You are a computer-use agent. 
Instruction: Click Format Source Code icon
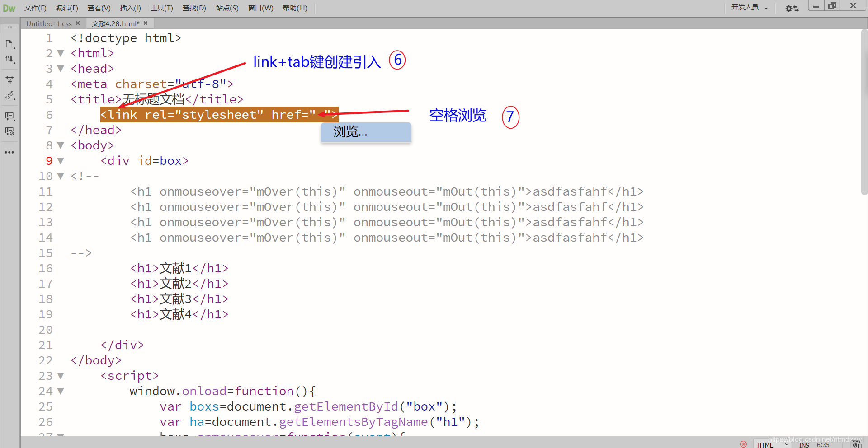click(x=9, y=95)
